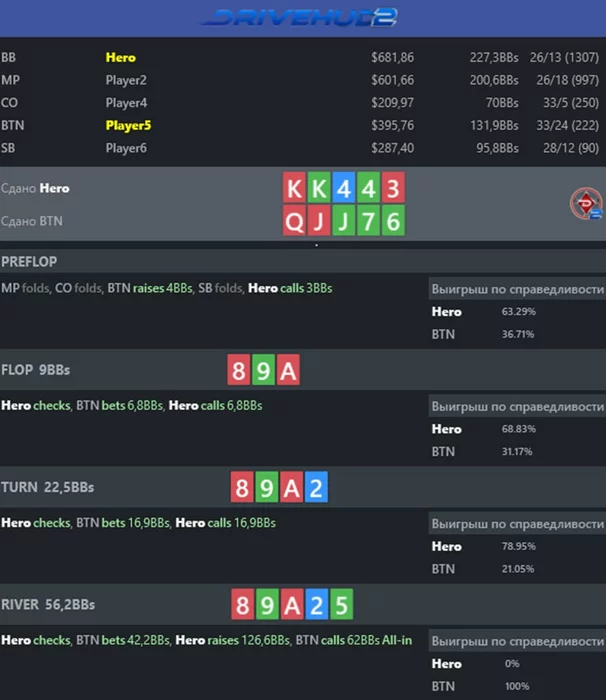Click BTN's turn equity 21.05%

(518, 569)
